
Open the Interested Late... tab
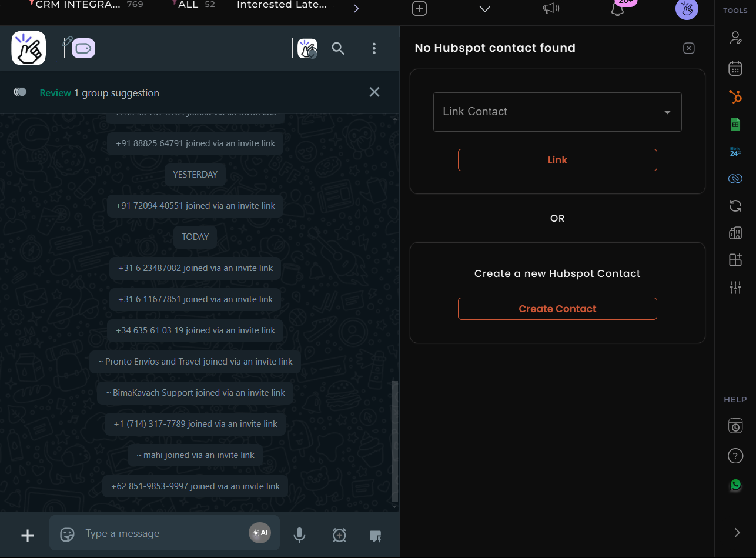[282, 5]
